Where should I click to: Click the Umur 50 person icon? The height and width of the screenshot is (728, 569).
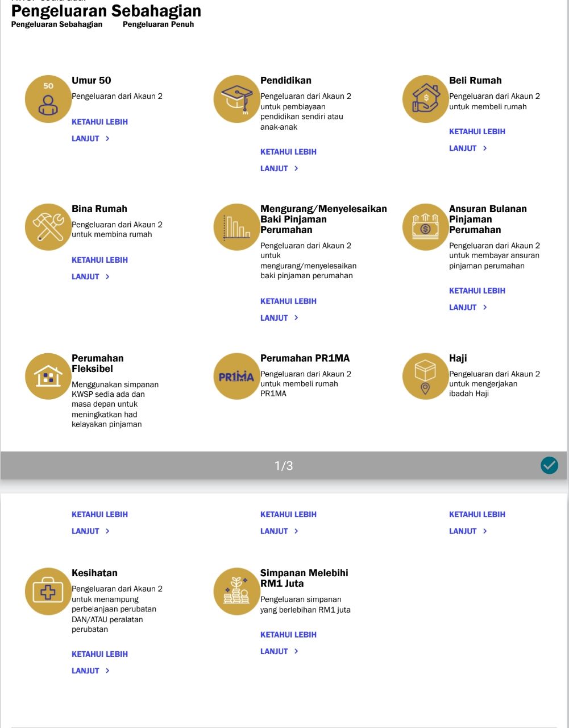[x=48, y=99]
